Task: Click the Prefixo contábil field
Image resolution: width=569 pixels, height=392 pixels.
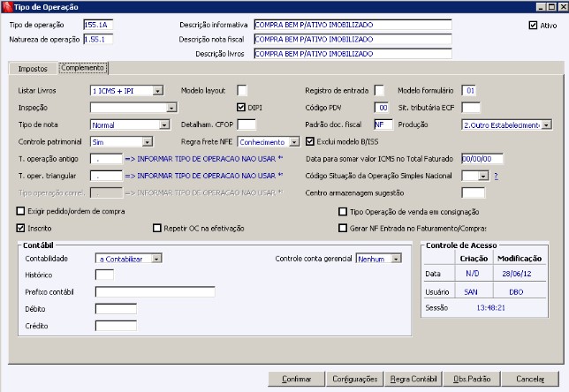Action: pos(155,292)
